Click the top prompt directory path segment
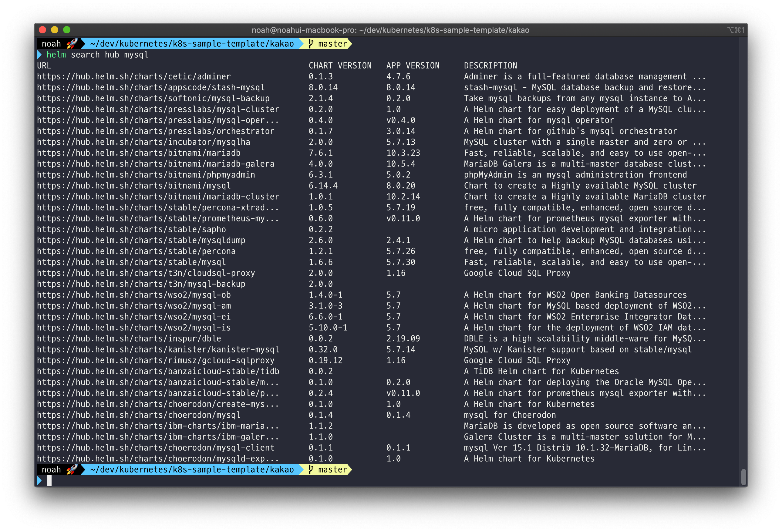 click(192, 44)
